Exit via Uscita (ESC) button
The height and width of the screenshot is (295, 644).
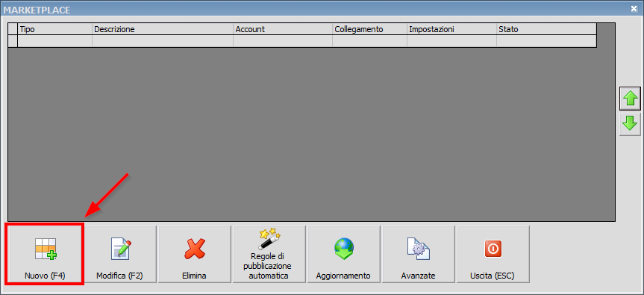[493, 254]
